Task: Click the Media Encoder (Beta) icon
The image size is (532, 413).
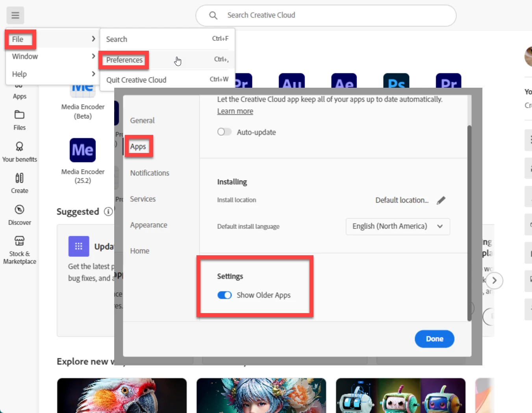Action: 83,90
